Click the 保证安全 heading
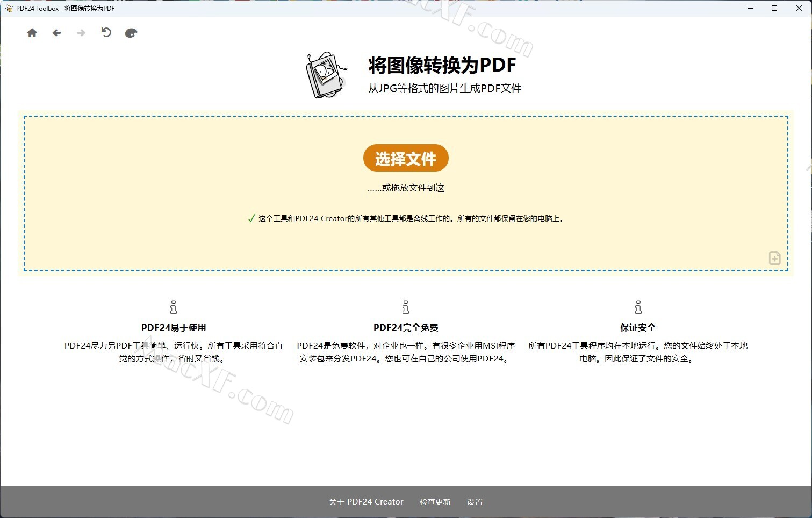The image size is (812, 518). [638, 328]
